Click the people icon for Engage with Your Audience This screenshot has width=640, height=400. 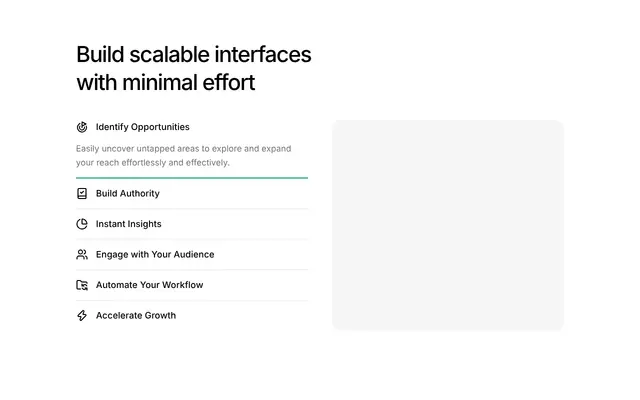(82, 255)
